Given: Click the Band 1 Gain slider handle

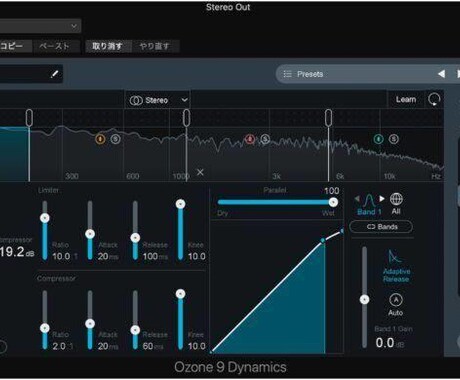Looking at the screenshot, I should (364, 299).
